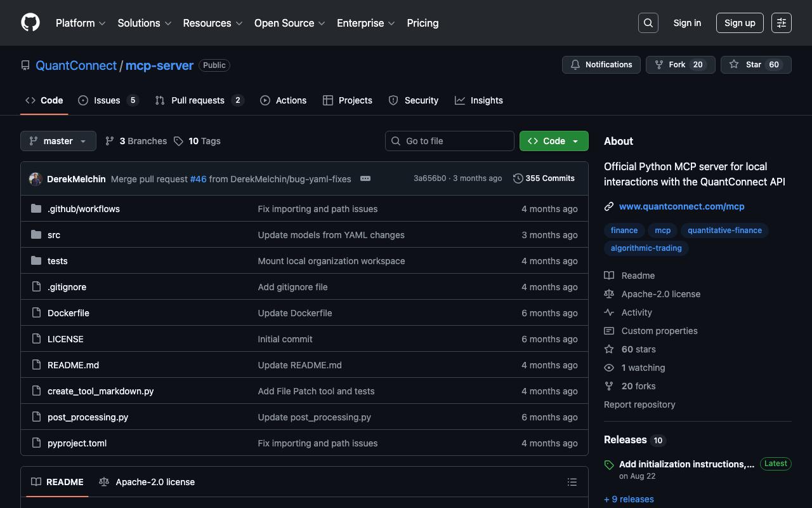Star the mcp-server repository
Screen dimensions: 812x508
coord(755,65)
